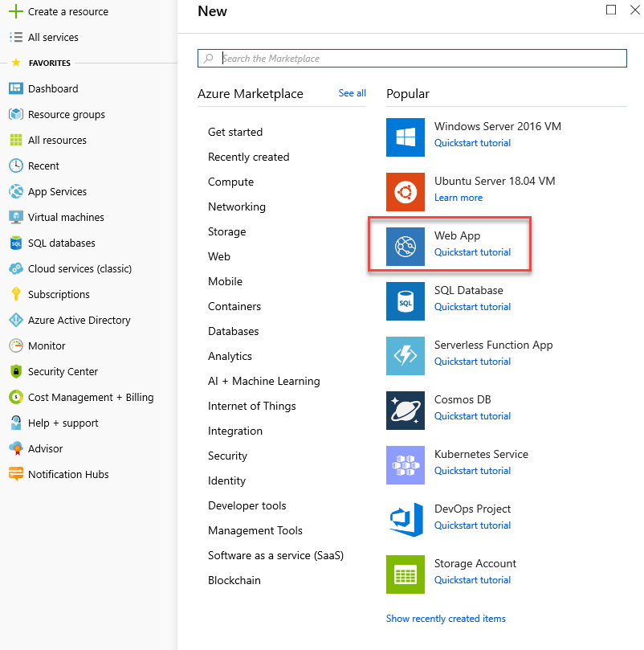The width and height of the screenshot is (644, 650).
Task: Open the All services list icon
Action: 16,37
